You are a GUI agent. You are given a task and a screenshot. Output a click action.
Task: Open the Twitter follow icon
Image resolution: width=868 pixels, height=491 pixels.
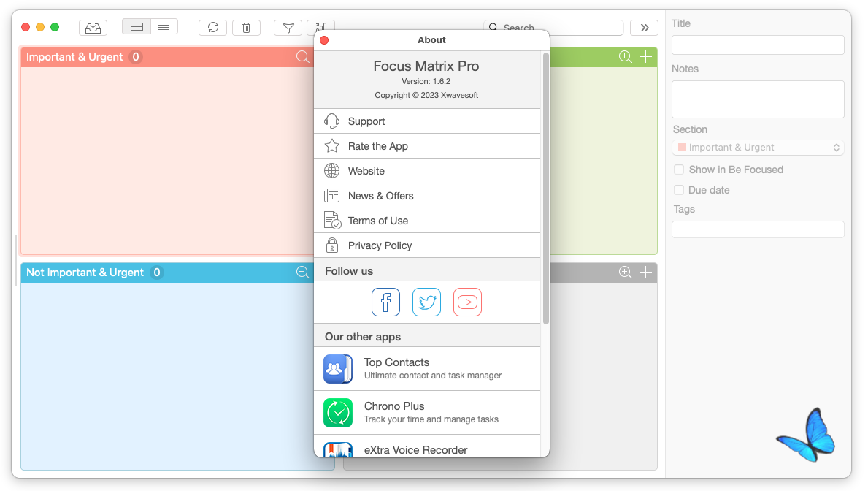click(x=427, y=302)
